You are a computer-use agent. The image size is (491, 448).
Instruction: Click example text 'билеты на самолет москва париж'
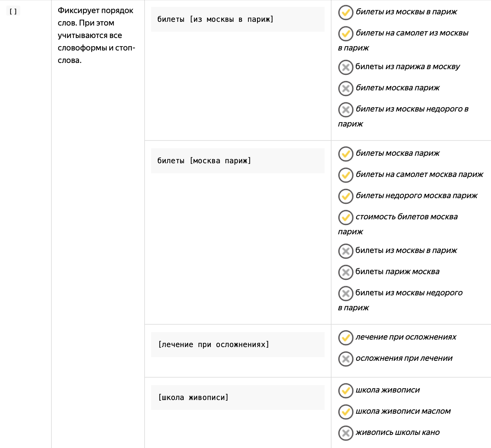419,174
